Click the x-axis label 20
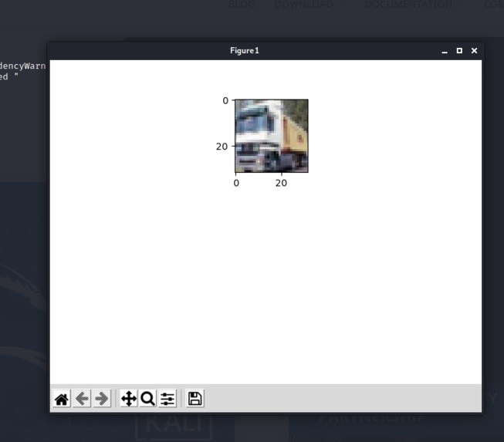The height and width of the screenshot is (442, 504). point(281,183)
